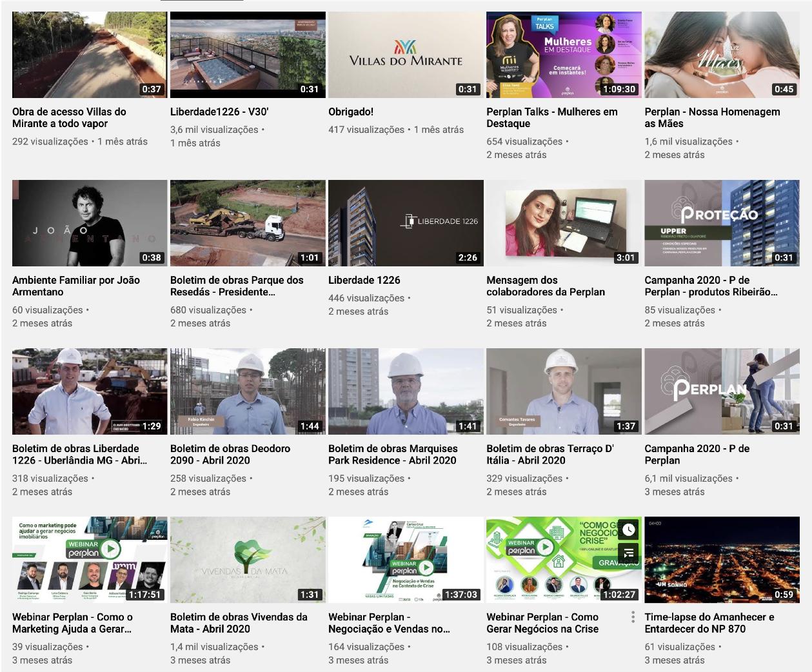Click the title Boletim de obras Deodoro 2090
Screen dimensions: 812x672
click(230, 454)
